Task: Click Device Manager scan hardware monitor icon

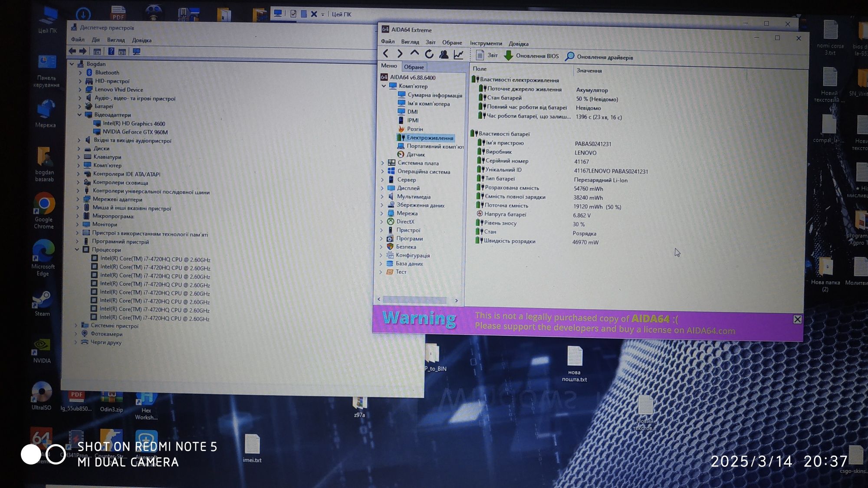Action: pos(136,52)
